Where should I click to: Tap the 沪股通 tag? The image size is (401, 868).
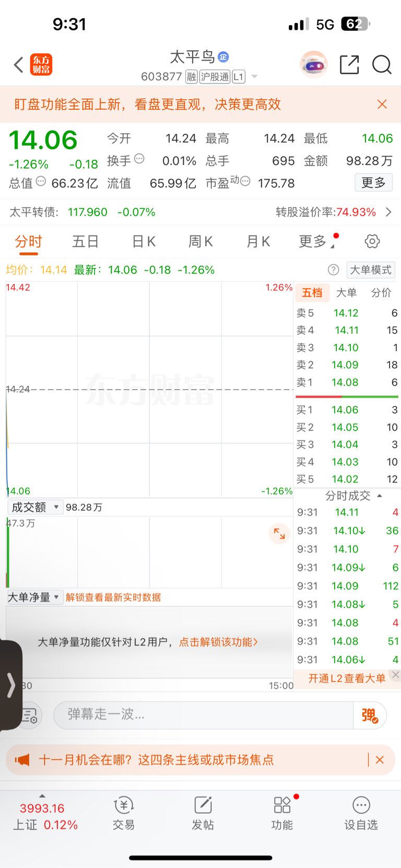[215, 77]
